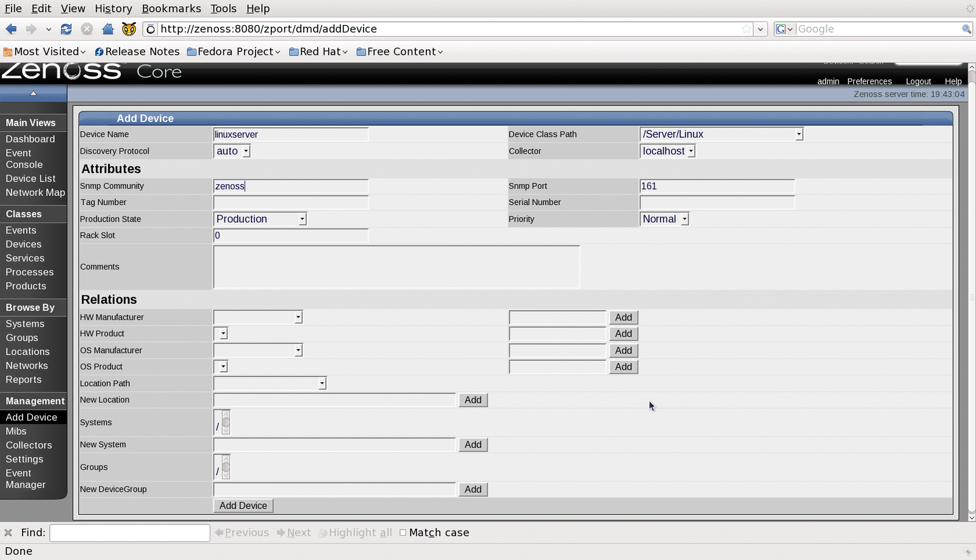Image resolution: width=976 pixels, height=560 pixels.
Task: Open the Red Hat bookmarks folder
Action: pyautogui.click(x=318, y=52)
